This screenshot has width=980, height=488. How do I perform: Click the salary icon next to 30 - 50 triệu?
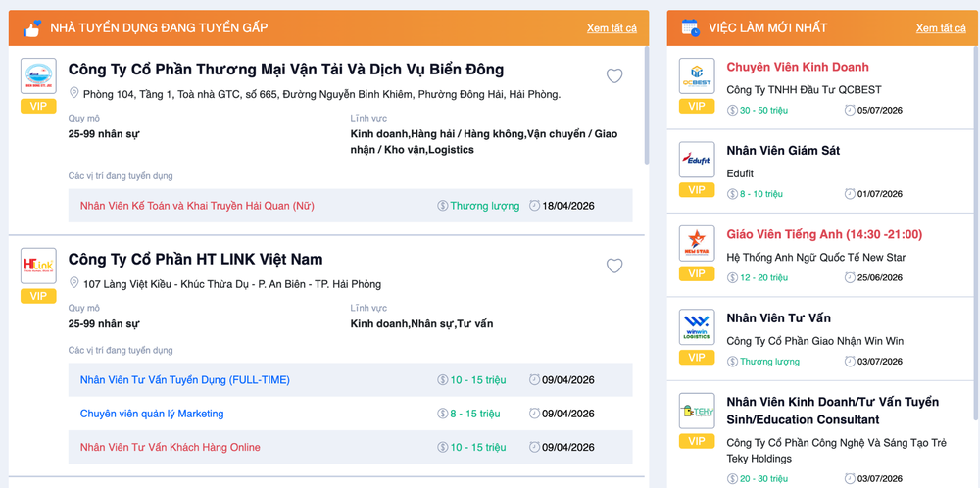click(x=732, y=110)
